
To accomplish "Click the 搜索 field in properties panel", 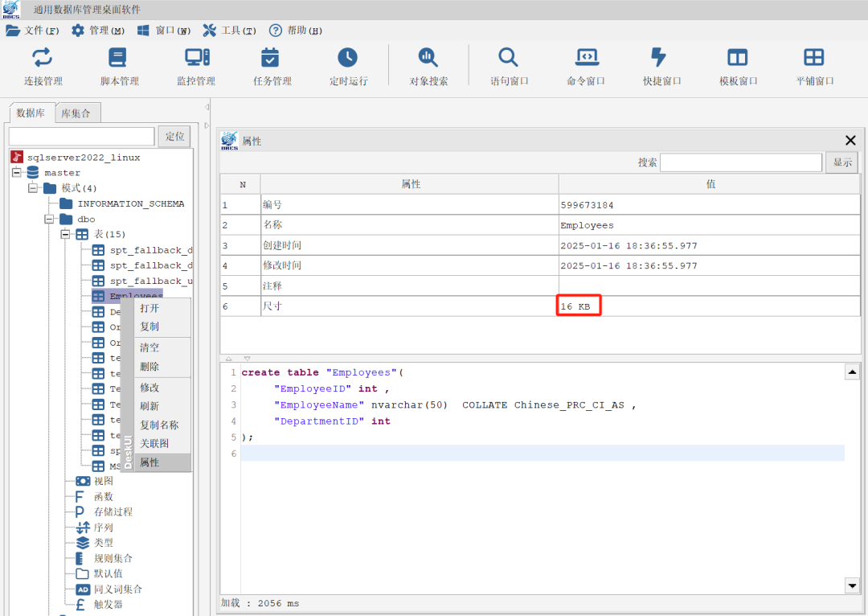I will click(740, 162).
